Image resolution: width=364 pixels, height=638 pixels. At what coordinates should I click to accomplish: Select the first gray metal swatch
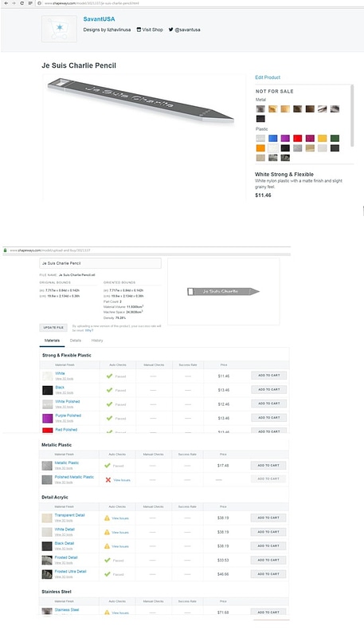click(260, 108)
